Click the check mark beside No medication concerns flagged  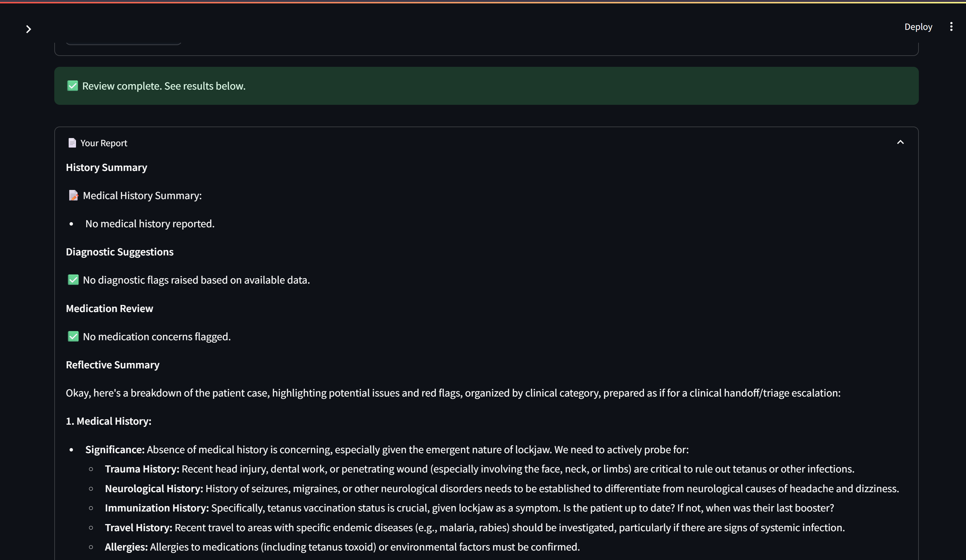tap(73, 336)
